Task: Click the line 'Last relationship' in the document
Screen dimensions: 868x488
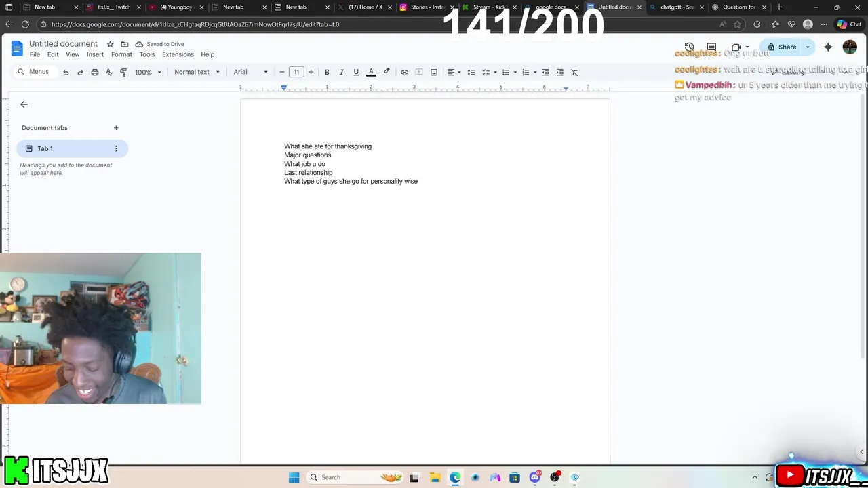Action: click(309, 173)
